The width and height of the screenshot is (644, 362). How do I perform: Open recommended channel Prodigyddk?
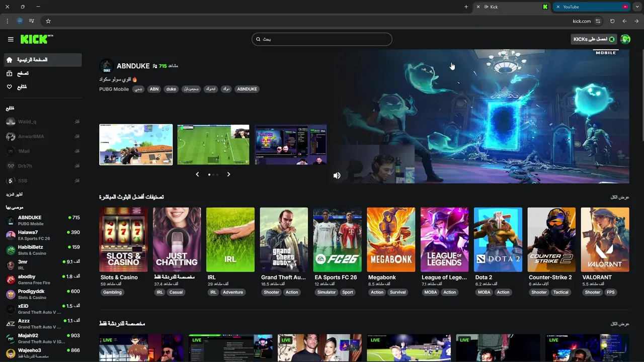tap(43, 294)
